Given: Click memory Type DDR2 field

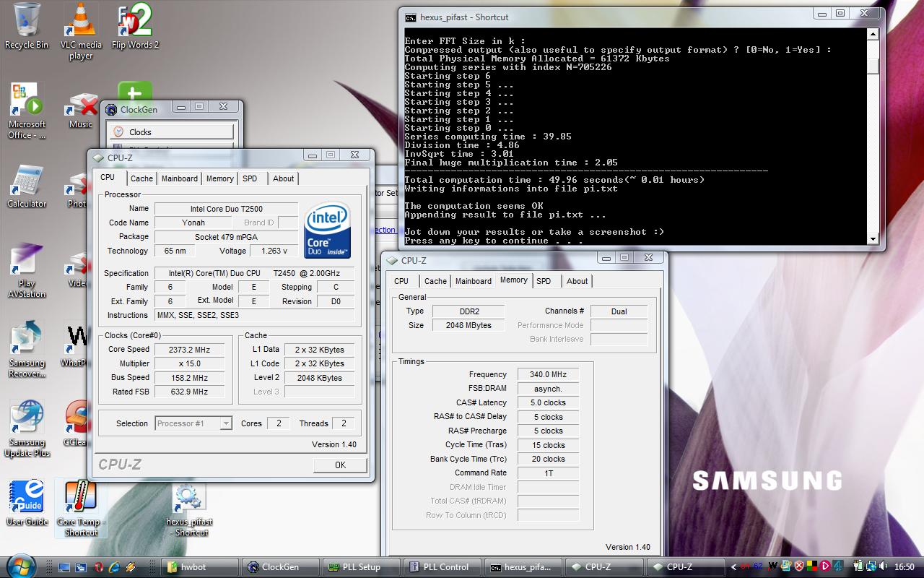Looking at the screenshot, I should pyautogui.click(x=469, y=311).
